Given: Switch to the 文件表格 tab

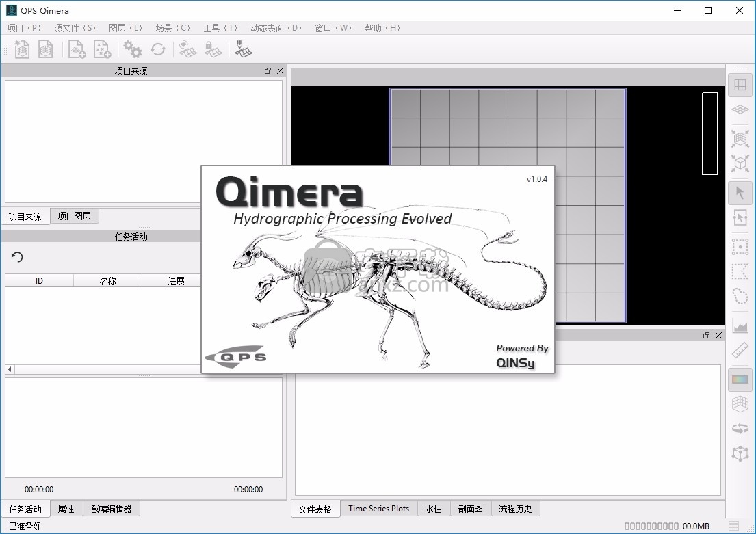Looking at the screenshot, I should [315, 509].
